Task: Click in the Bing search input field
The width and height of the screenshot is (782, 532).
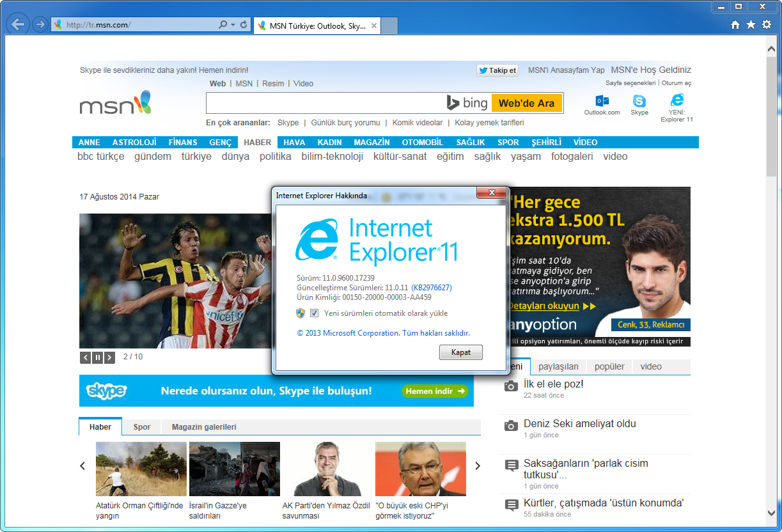Action: (323, 103)
